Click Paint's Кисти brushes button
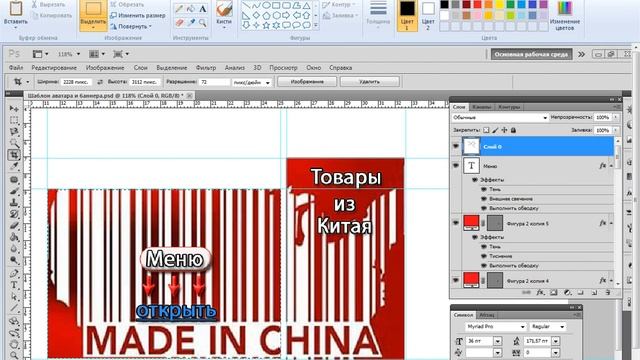 224,16
